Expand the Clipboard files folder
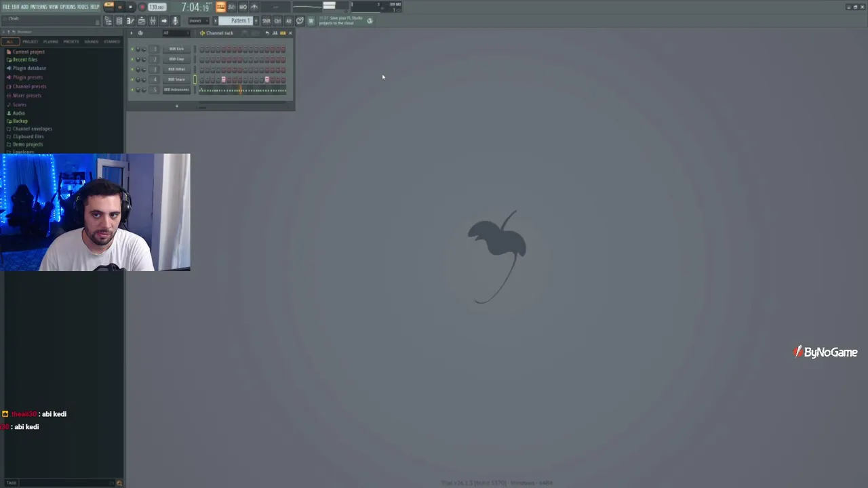868x488 pixels. pos(28,136)
